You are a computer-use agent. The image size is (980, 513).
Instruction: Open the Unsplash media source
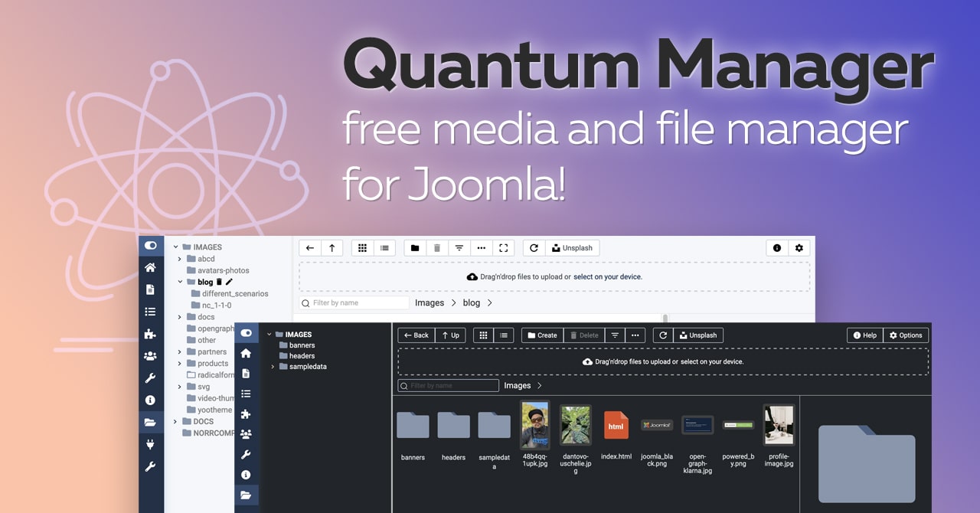point(698,335)
